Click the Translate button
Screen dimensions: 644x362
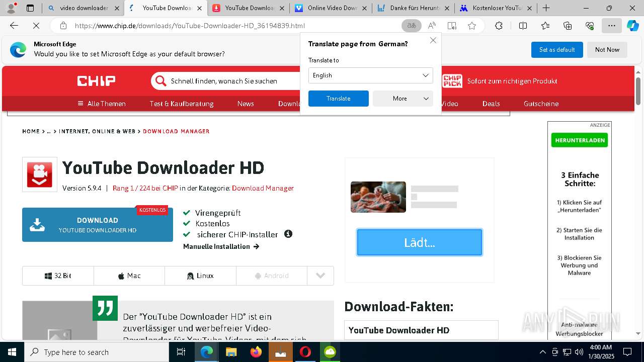tap(339, 99)
